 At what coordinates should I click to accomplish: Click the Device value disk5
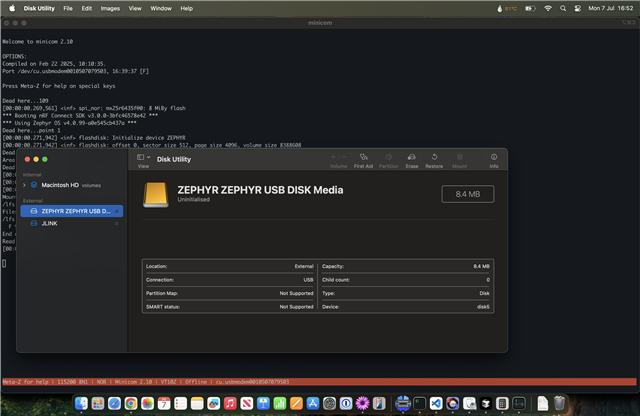pyautogui.click(x=483, y=307)
